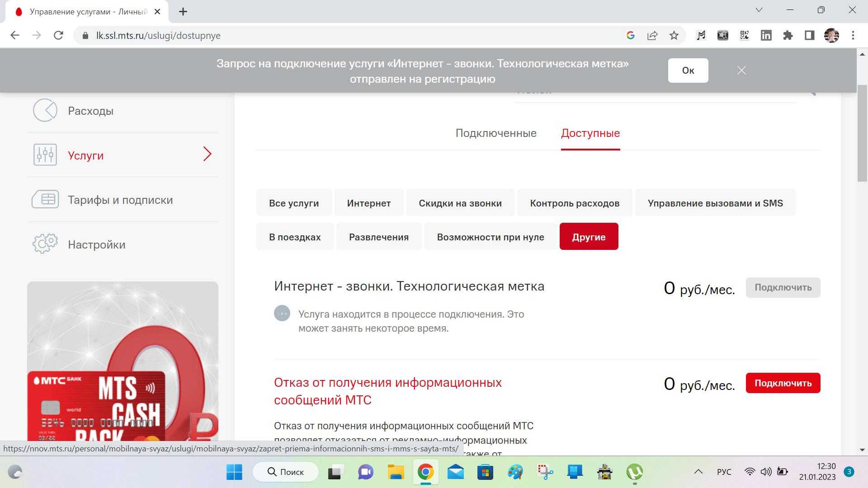Open the LinkedIn extension icon
Viewport: 868px width, 488px height.
766,35
